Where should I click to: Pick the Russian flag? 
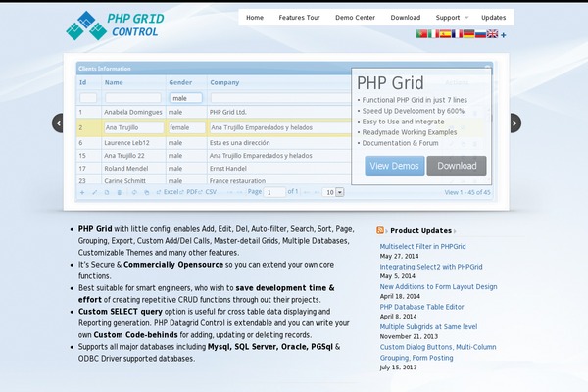480,34
